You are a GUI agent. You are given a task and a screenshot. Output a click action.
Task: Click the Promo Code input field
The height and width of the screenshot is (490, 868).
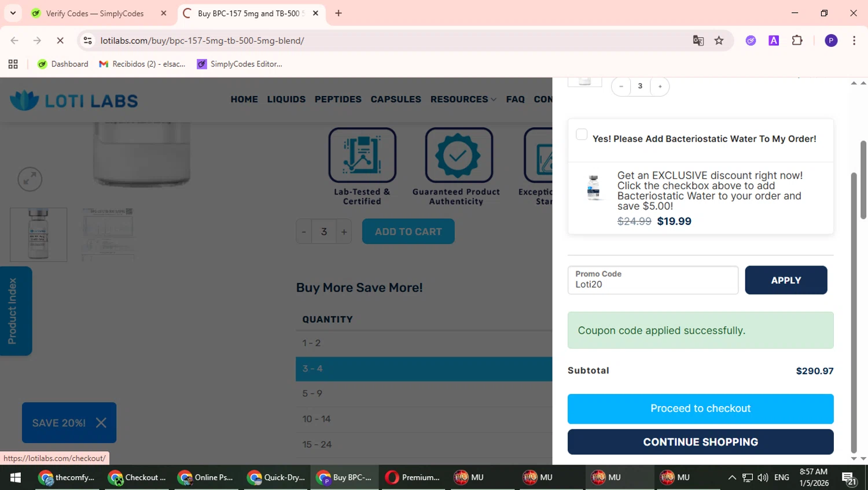[653, 280]
